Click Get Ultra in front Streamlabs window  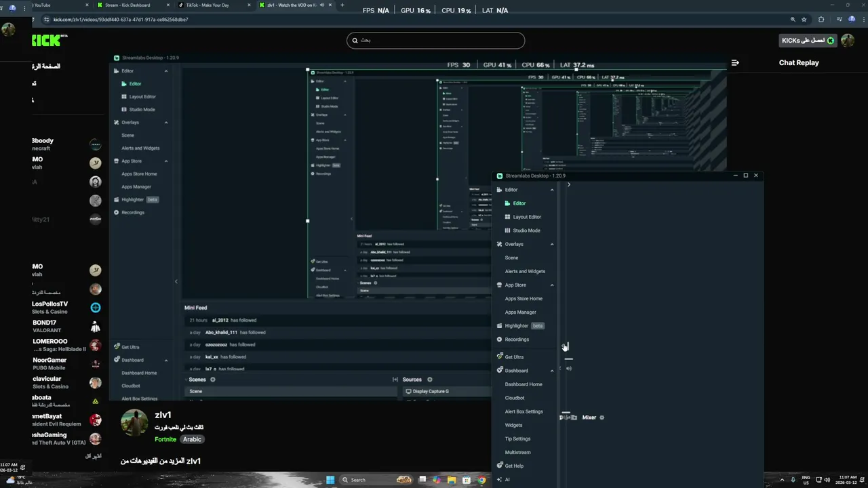click(x=510, y=357)
